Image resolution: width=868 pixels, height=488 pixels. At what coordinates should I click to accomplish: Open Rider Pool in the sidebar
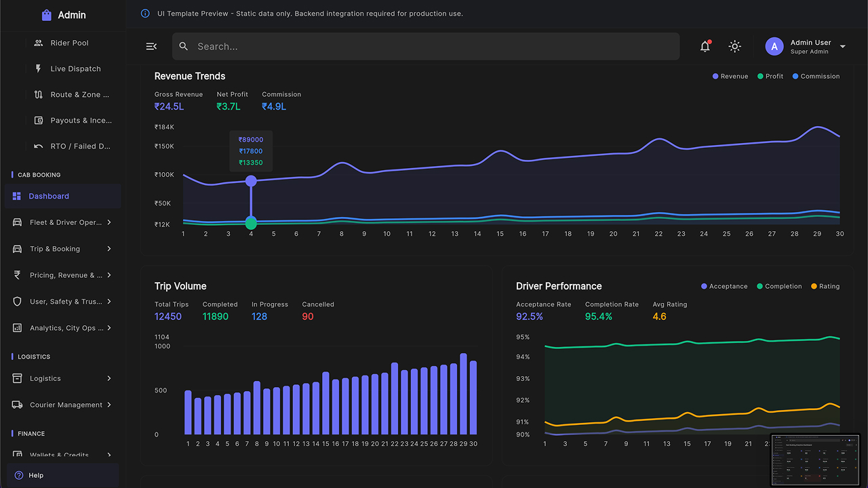[69, 43]
